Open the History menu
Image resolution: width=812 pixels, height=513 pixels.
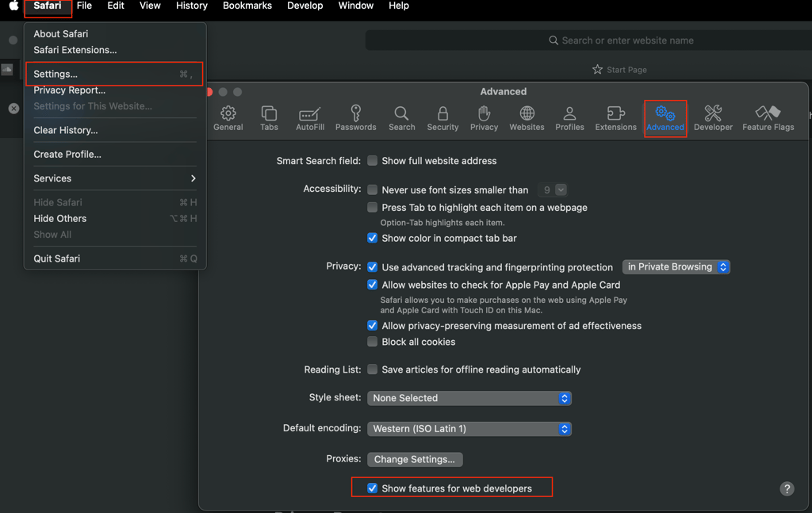click(192, 6)
